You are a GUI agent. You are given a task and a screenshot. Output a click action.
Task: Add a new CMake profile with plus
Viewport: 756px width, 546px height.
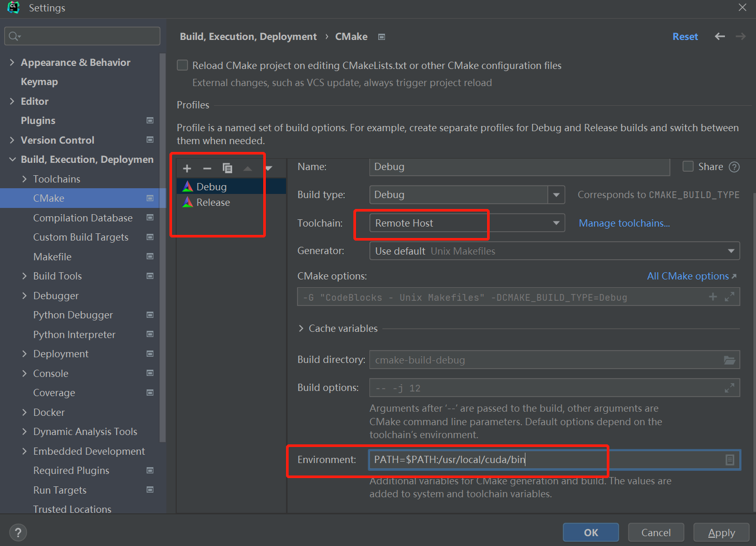pyautogui.click(x=187, y=169)
